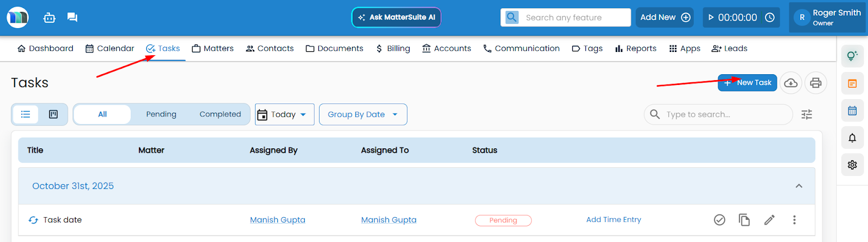Duplicate the Task date entry
This screenshot has height=242, width=868.
[x=744, y=220]
